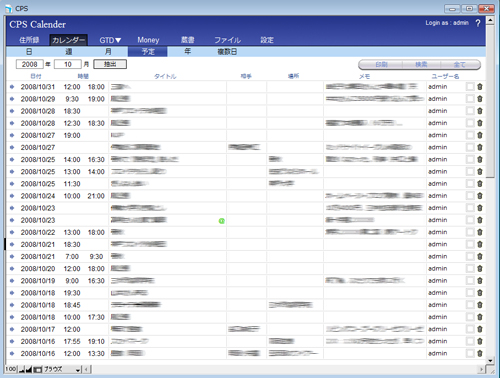
Task: Click the zoom in icon in status bar
Action: [29, 369]
